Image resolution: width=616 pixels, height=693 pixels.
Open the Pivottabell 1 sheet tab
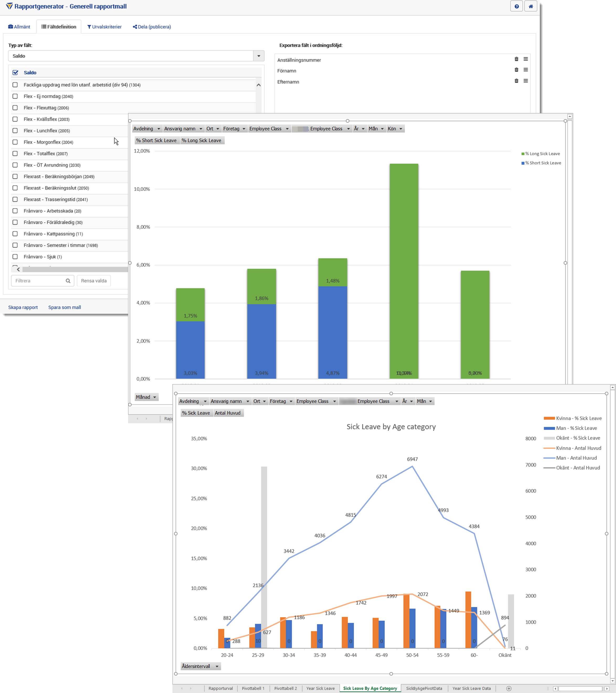tap(253, 688)
